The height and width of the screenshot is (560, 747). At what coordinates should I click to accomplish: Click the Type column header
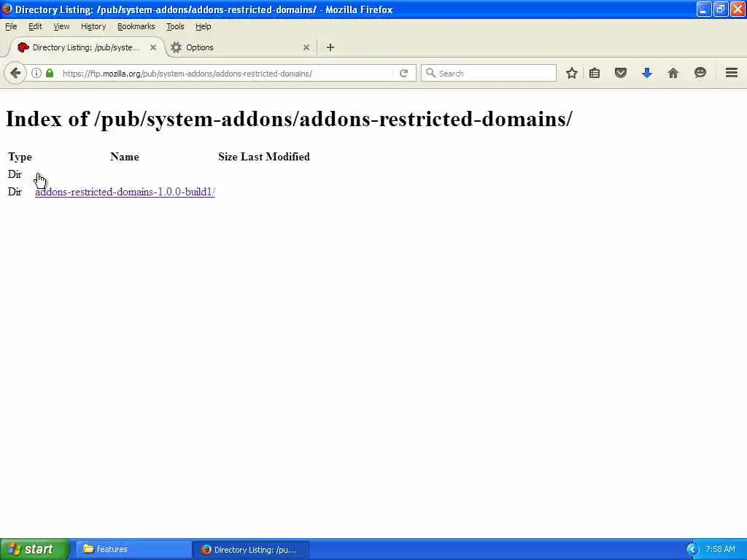pyautogui.click(x=20, y=157)
